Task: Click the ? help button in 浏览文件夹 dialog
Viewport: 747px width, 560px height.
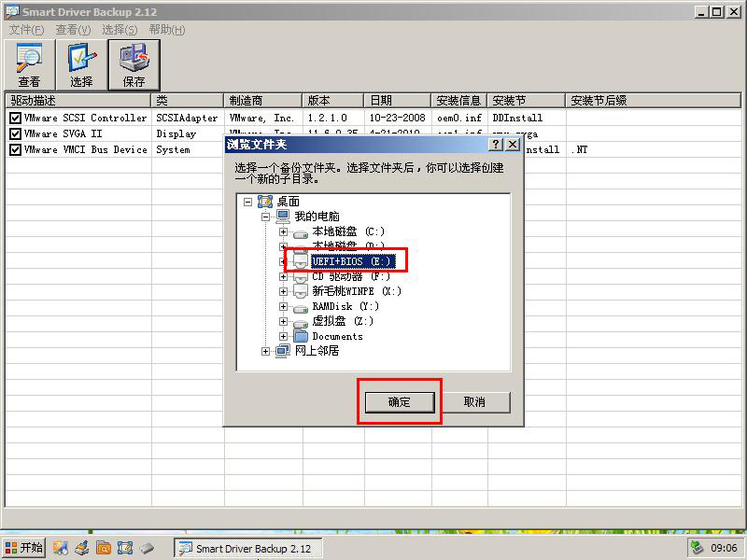Action: pyautogui.click(x=496, y=145)
